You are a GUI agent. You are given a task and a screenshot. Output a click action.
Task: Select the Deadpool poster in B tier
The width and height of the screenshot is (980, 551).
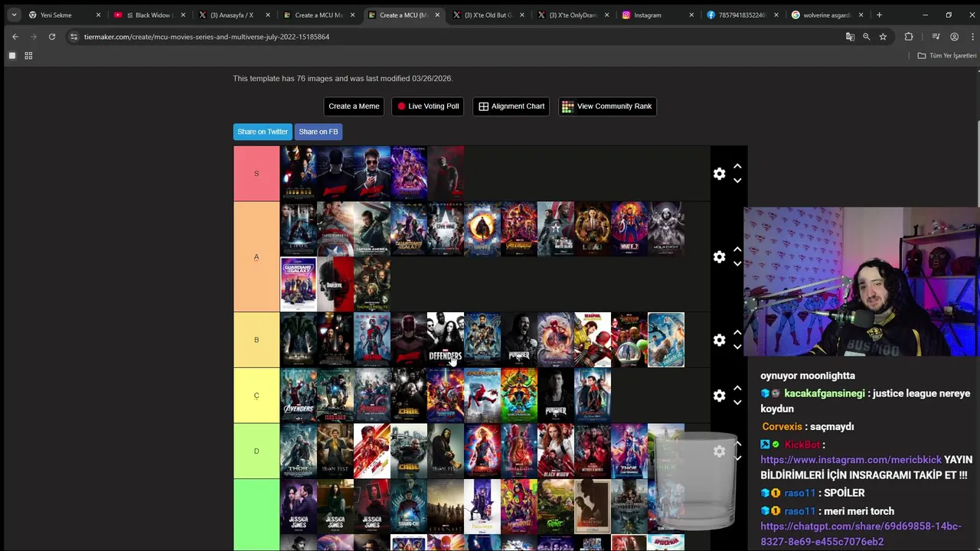tap(593, 340)
